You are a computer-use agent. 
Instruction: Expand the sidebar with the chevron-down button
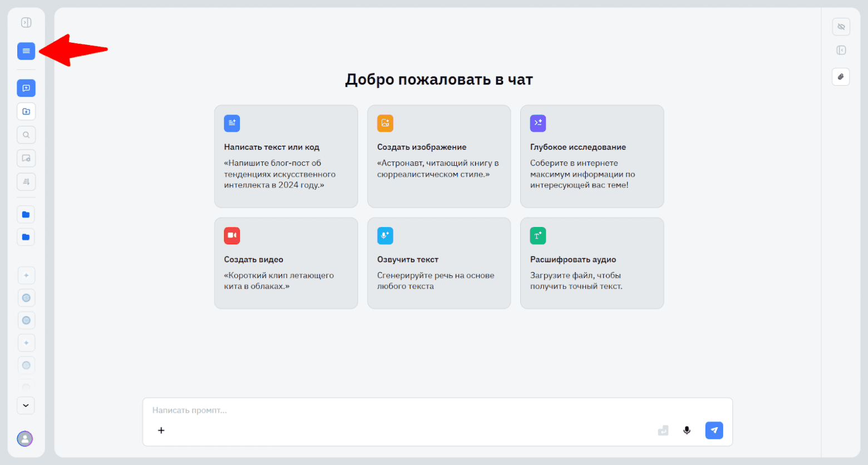[x=26, y=405]
